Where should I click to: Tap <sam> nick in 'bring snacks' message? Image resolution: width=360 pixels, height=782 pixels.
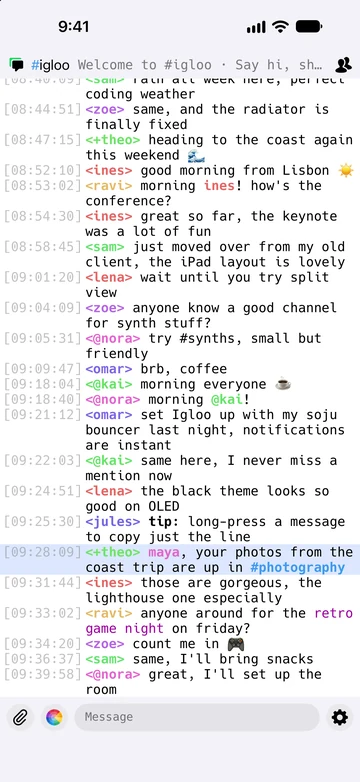click(105, 659)
